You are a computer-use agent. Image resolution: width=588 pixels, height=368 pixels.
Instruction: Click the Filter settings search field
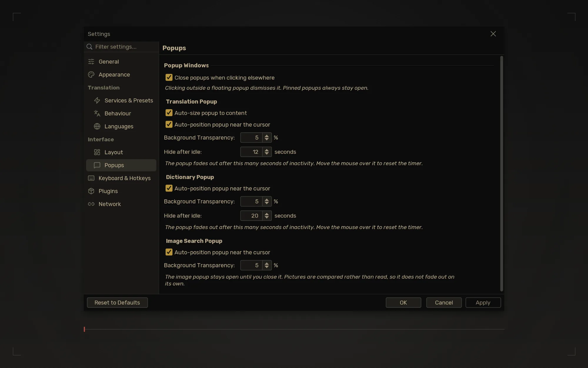coord(121,47)
